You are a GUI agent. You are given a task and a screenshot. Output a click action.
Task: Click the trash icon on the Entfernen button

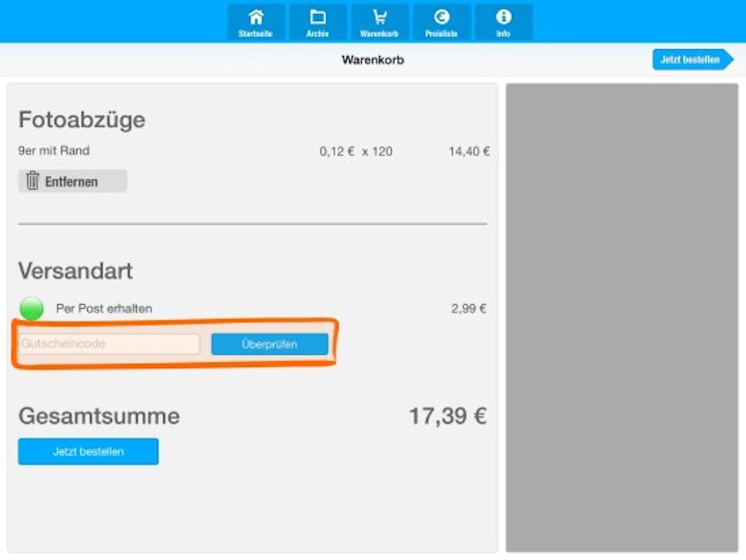point(32,180)
